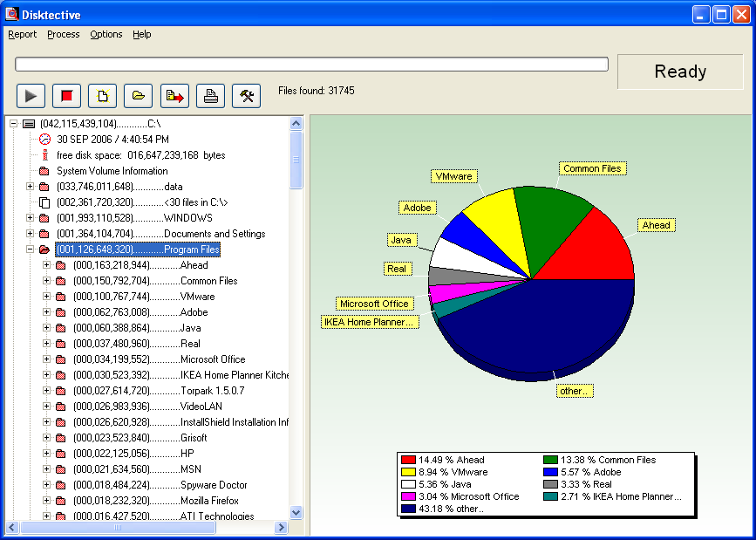Click the tree's vertical scrollbar down arrow
The width and height of the screenshot is (756, 540).
click(296, 512)
